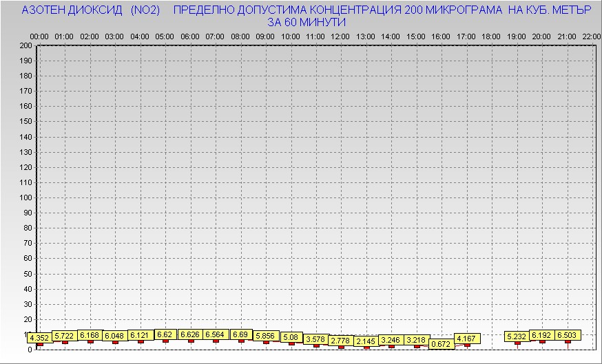
Task: Click the 5.232 data label
Action: coord(517,336)
